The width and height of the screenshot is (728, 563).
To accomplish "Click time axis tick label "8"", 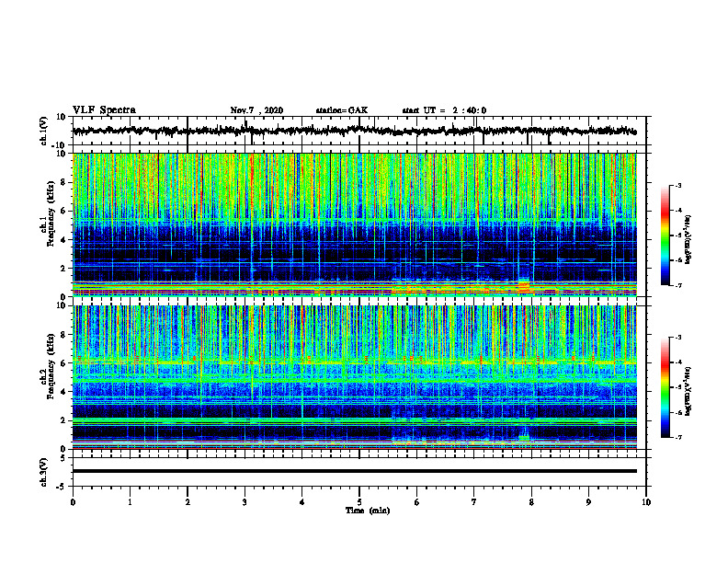I will 531,502.
